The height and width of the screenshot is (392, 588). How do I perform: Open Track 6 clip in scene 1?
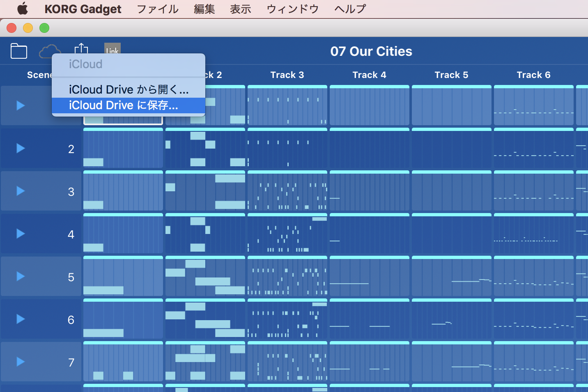534,105
